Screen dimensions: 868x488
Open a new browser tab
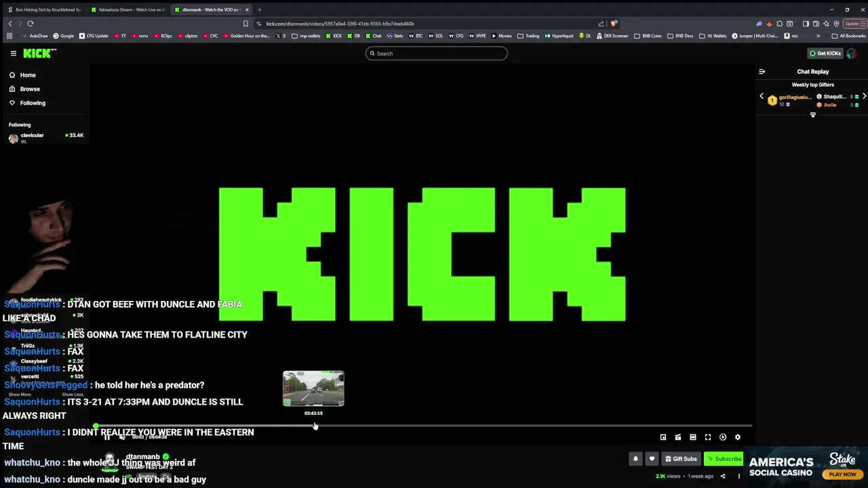pyautogui.click(x=260, y=9)
